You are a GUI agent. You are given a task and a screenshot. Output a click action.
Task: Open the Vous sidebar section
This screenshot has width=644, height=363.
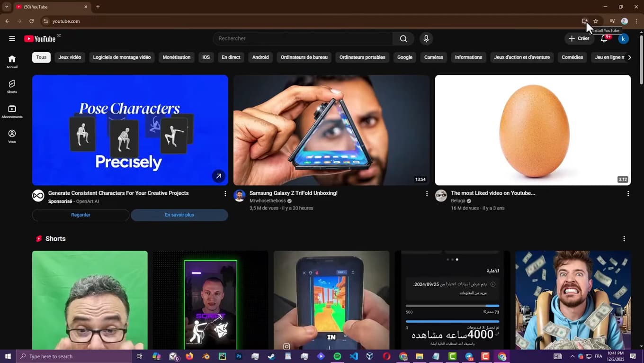click(x=12, y=136)
